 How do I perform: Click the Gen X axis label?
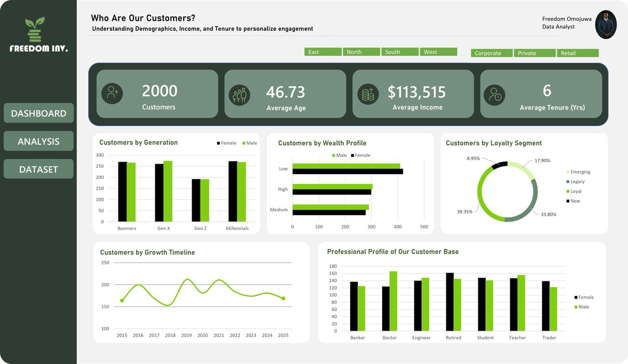[164, 229]
